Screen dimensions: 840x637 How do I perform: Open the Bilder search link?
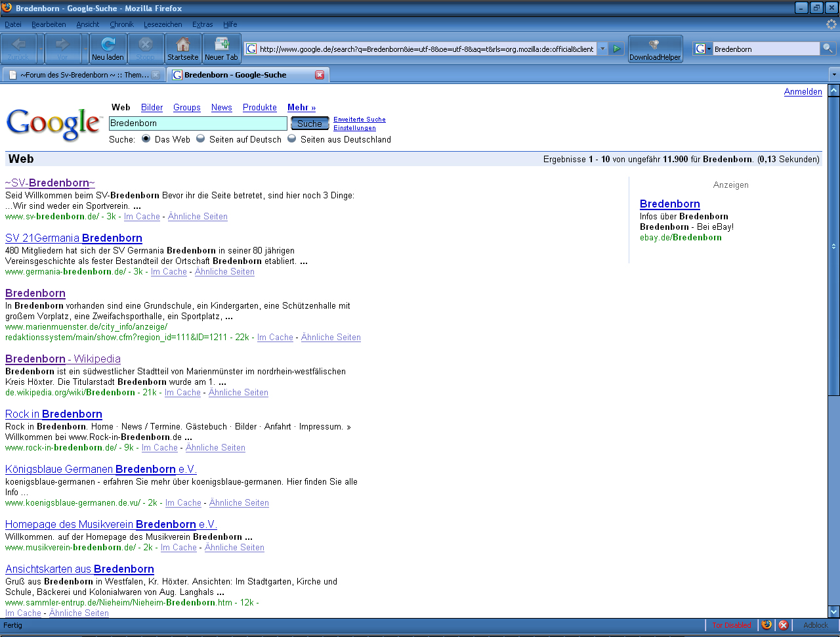[x=152, y=108]
